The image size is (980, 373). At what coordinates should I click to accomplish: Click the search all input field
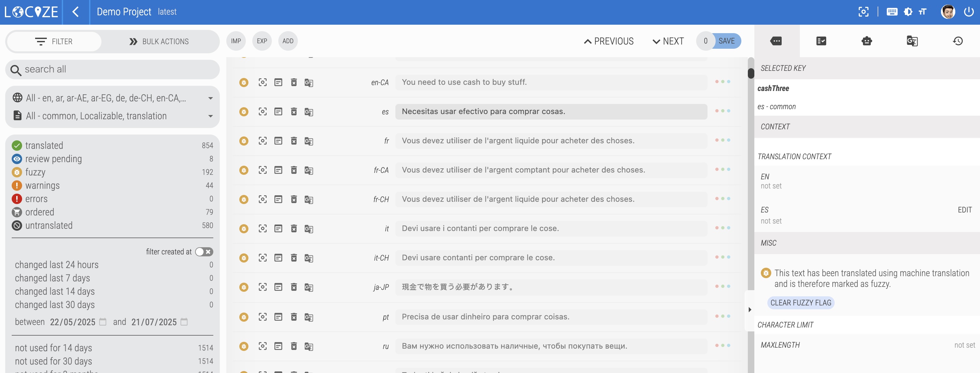point(114,69)
